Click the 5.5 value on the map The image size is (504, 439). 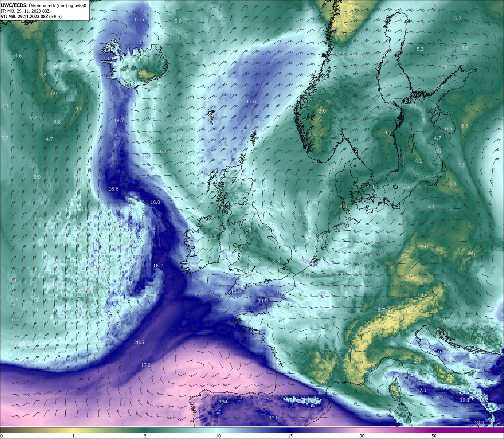(x=339, y=275)
